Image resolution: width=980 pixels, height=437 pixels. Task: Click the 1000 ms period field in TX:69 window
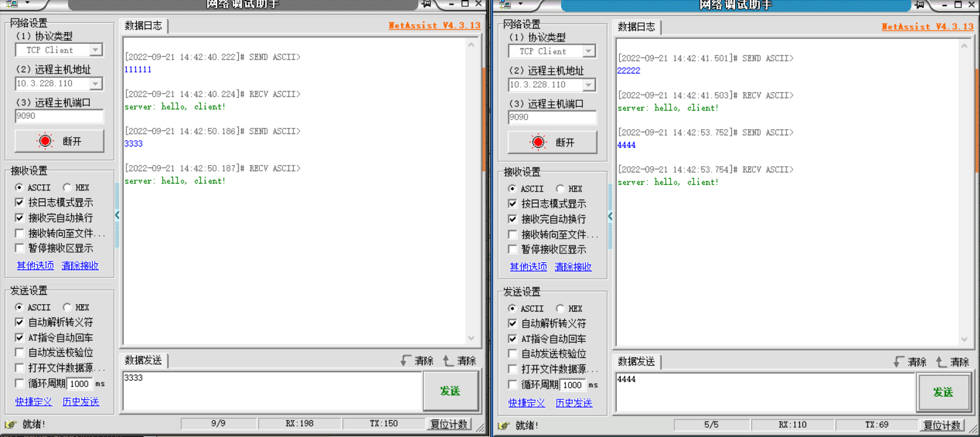point(573,384)
